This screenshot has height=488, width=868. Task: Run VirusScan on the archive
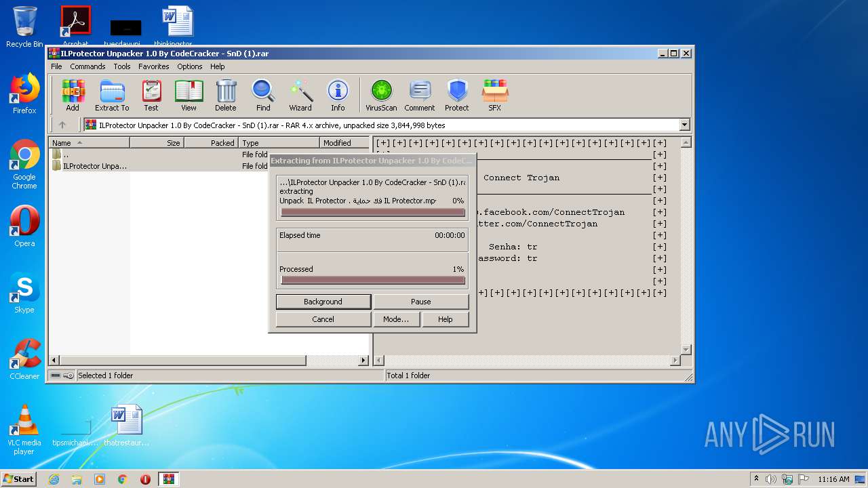click(381, 95)
